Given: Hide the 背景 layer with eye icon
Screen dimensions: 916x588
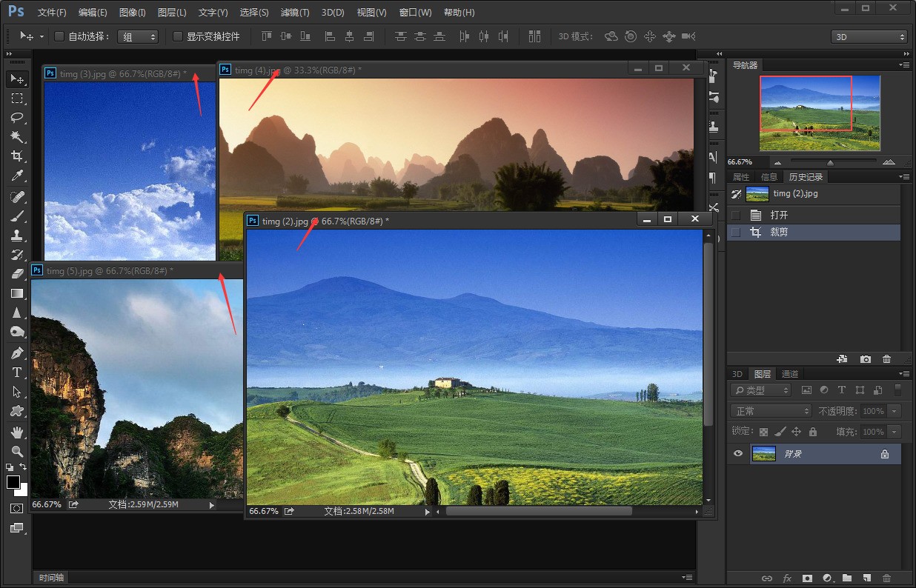Looking at the screenshot, I should (x=737, y=454).
